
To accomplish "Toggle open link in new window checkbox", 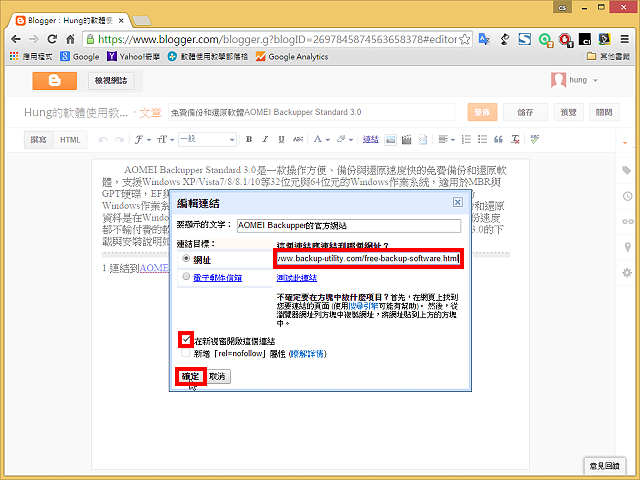I will (x=186, y=340).
